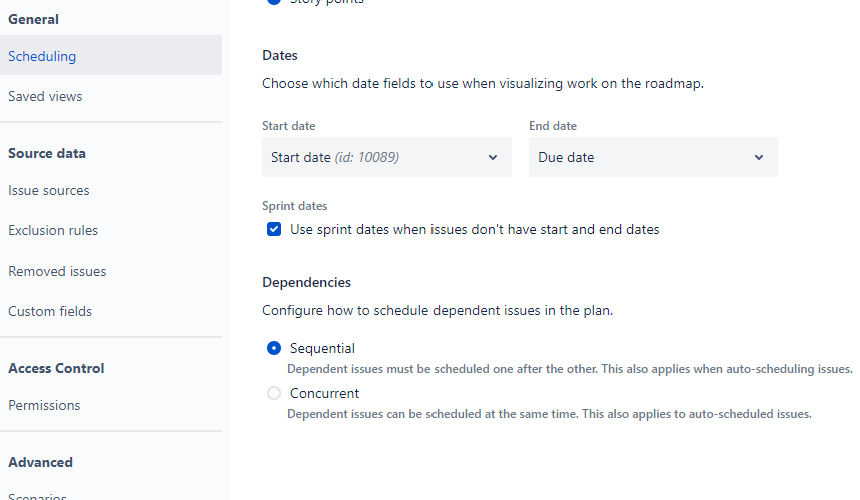Open Issue sources in sidebar
The height and width of the screenshot is (500, 860).
pos(49,190)
